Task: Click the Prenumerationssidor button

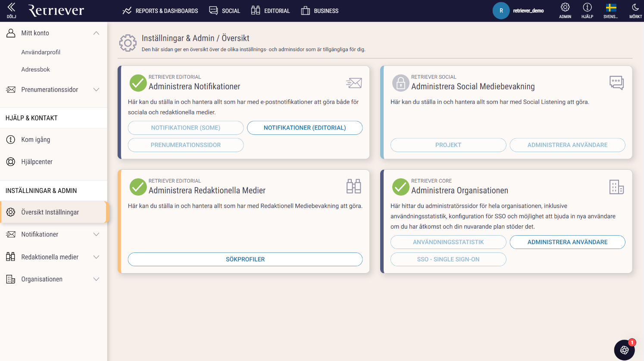Action: (x=186, y=145)
